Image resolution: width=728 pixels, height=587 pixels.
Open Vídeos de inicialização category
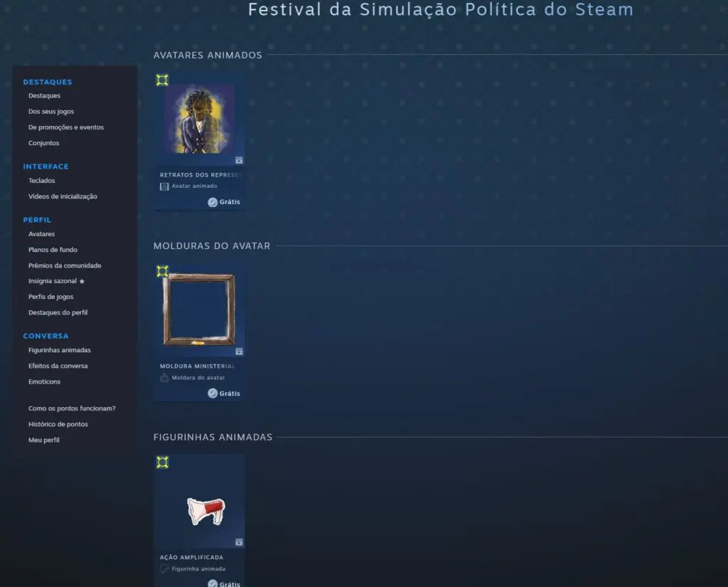63,196
